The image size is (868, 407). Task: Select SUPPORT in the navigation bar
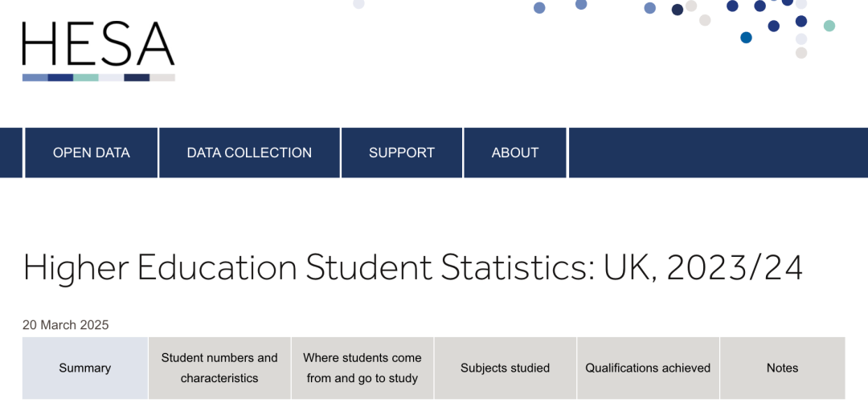[402, 153]
